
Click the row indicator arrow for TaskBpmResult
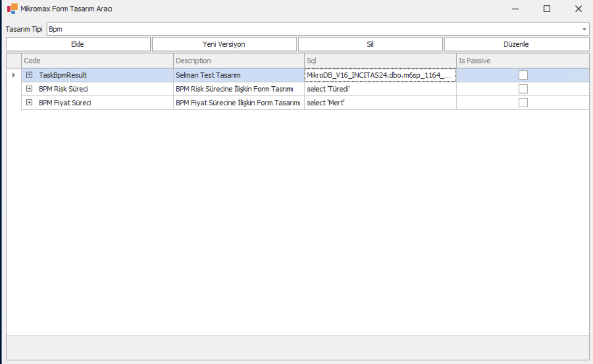[x=14, y=75]
